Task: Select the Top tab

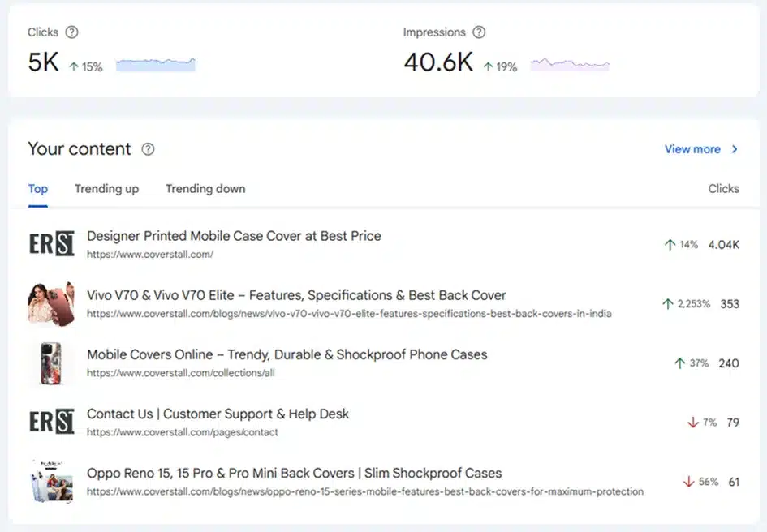Action: pos(37,189)
